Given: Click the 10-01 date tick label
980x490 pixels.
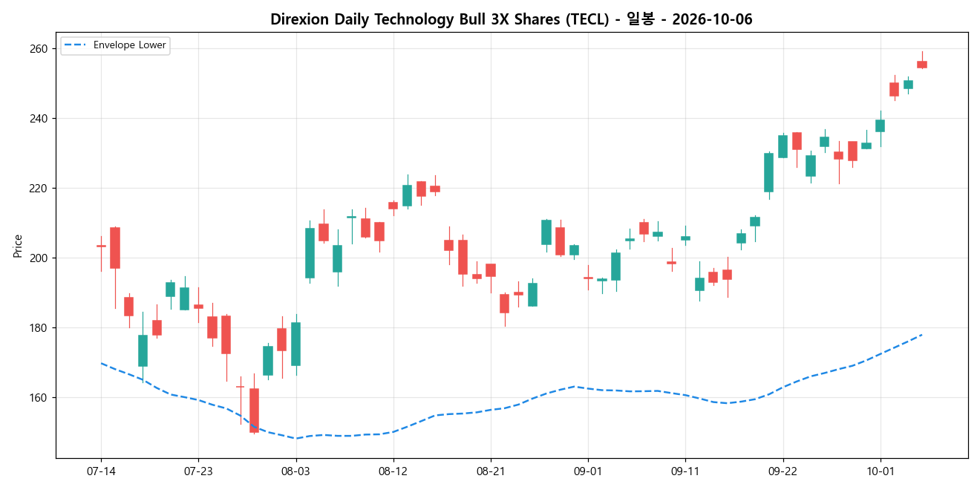Looking at the screenshot, I should tap(880, 471).
